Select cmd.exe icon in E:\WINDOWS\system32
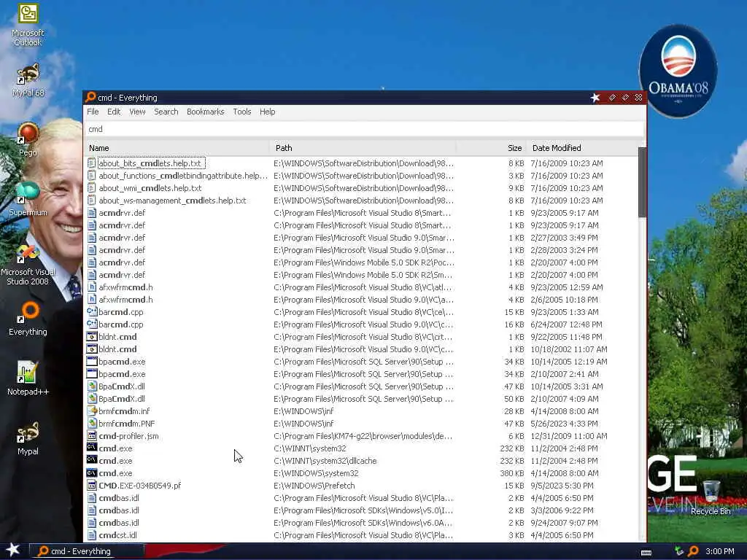Image resolution: width=747 pixels, height=560 pixels. [91, 472]
